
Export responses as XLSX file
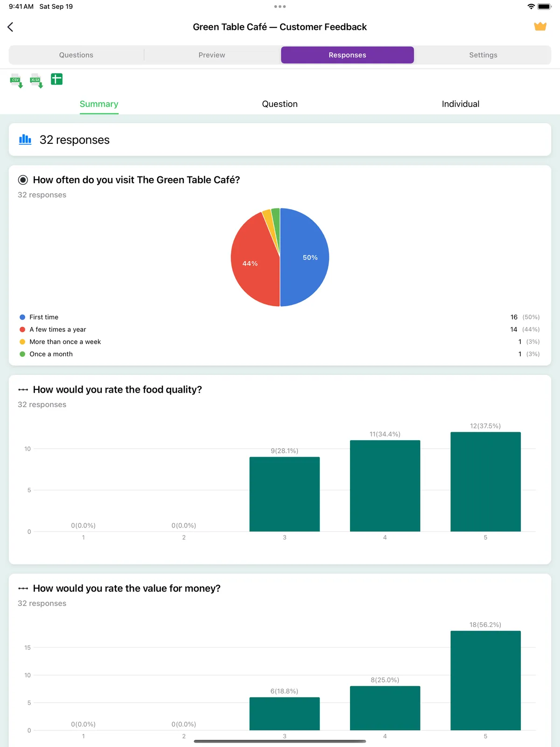(x=36, y=80)
